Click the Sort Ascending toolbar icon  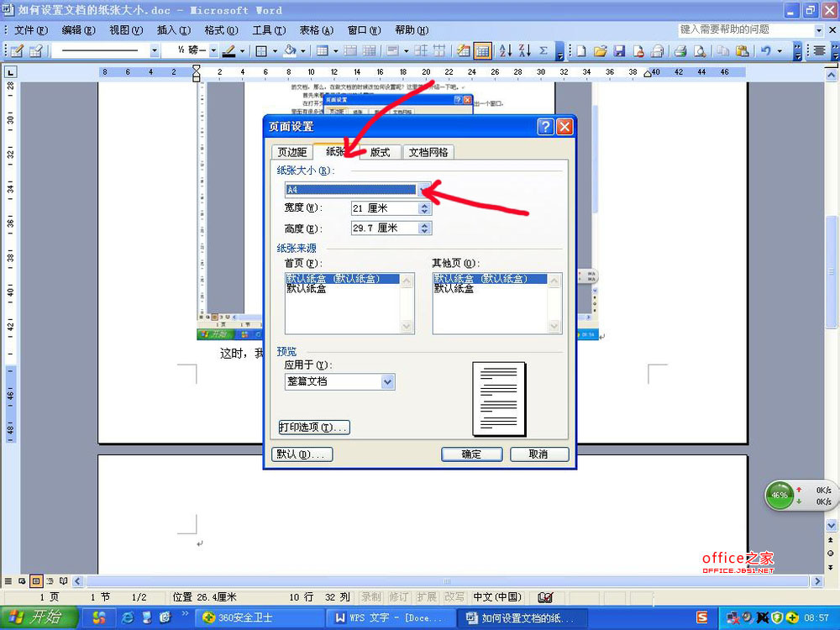coord(506,50)
